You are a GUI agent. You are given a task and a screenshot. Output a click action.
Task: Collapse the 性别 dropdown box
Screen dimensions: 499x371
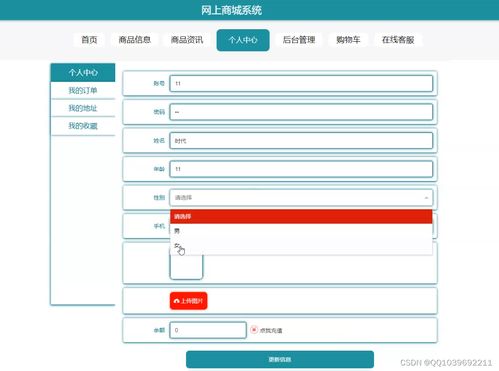coord(301,198)
